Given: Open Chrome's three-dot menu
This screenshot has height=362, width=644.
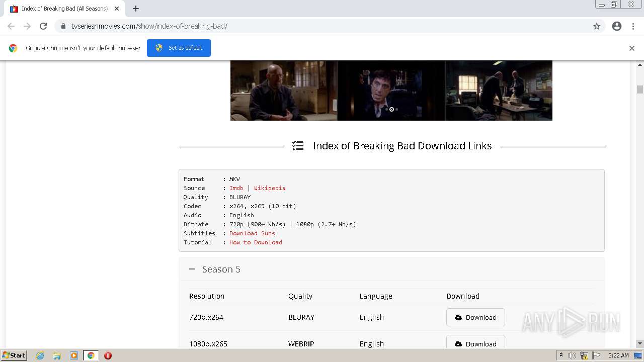Looking at the screenshot, I should pos(633,26).
